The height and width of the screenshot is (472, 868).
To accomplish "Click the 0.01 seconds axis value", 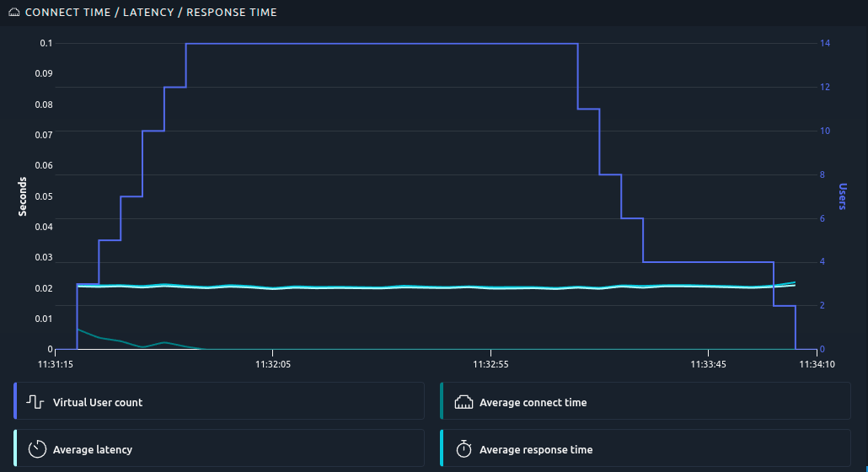I will pos(44,319).
